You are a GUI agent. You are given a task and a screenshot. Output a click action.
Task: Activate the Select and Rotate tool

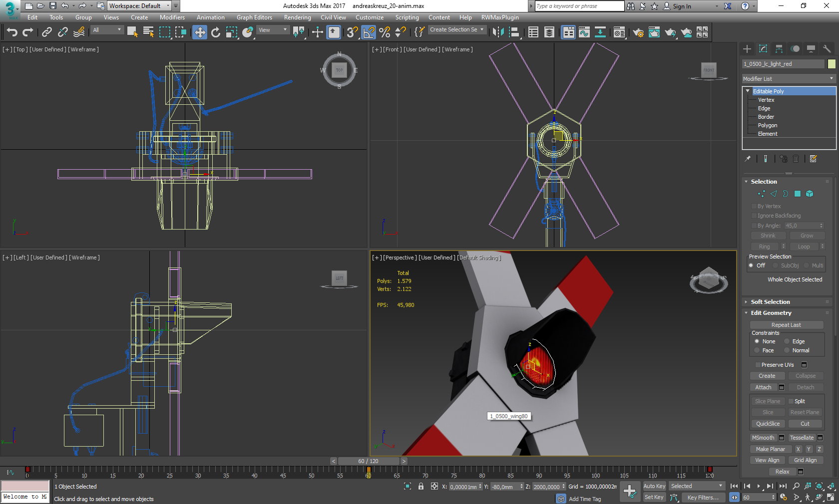[216, 32]
